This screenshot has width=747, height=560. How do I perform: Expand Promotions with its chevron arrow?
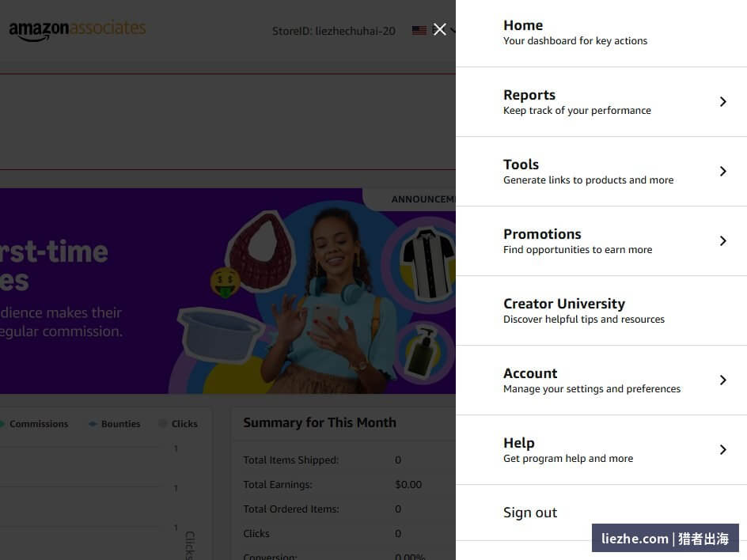tap(722, 240)
